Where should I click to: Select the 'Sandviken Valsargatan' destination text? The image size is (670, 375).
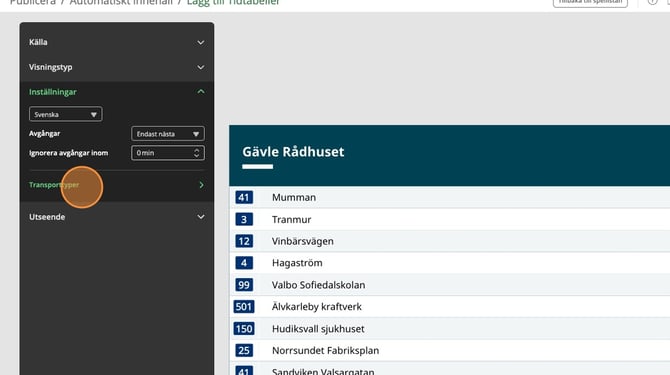[x=323, y=372]
